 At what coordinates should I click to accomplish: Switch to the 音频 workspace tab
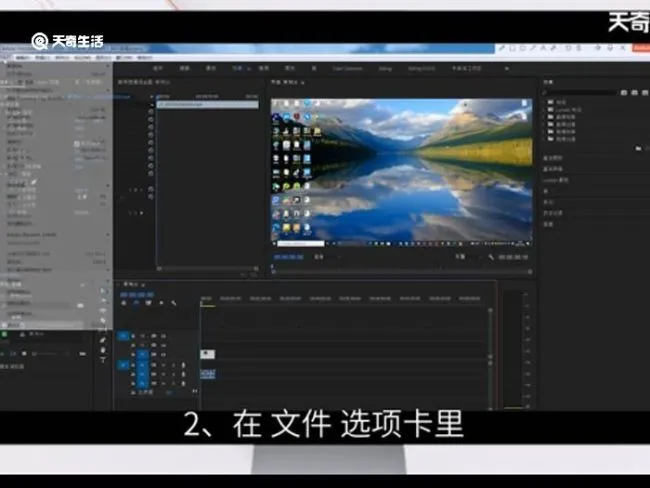[x=264, y=68]
